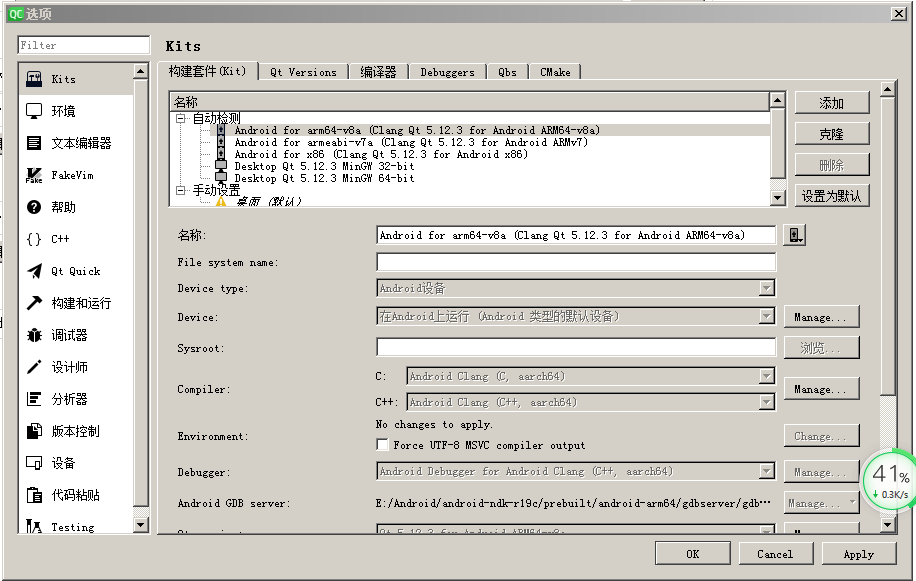The height and width of the screenshot is (581, 916).
Task: Open the 文本编辑器 icon in sidebar
Action: tap(34, 143)
